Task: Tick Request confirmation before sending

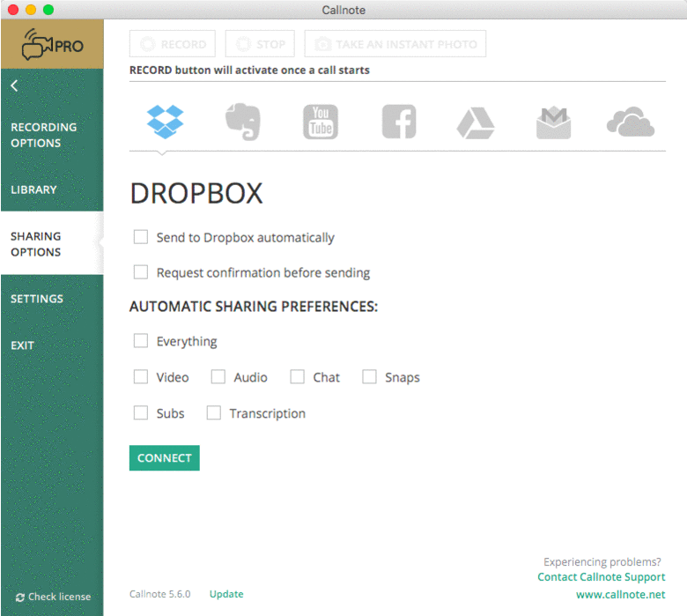Action: [141, 271]
